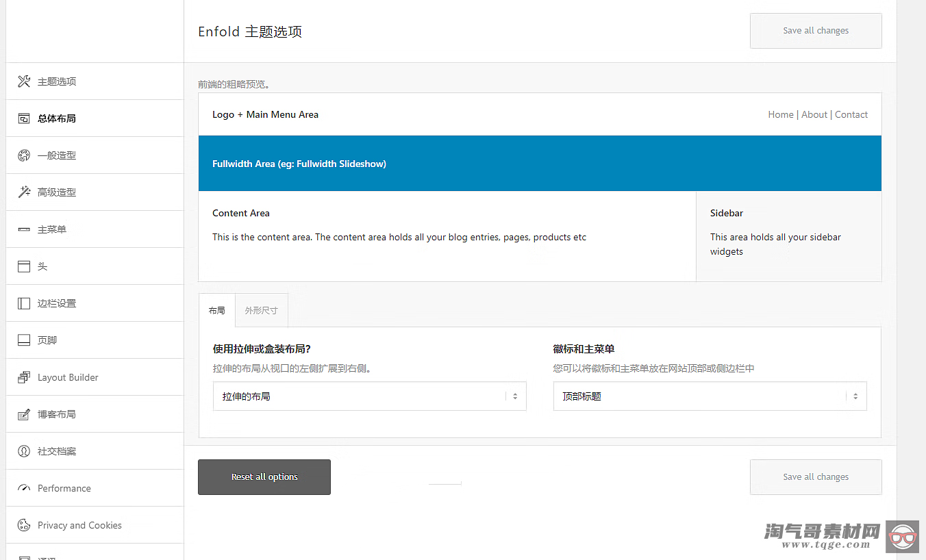Open the 社交档案 settings
Screen dimensions: 926x560
[95, 451]
